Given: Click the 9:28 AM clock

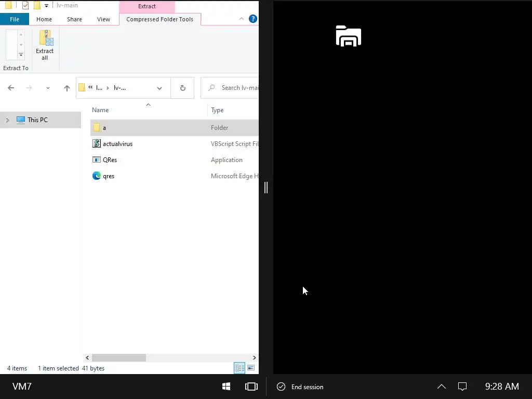Looking at the screenshot, I should (x=502, y=387).
